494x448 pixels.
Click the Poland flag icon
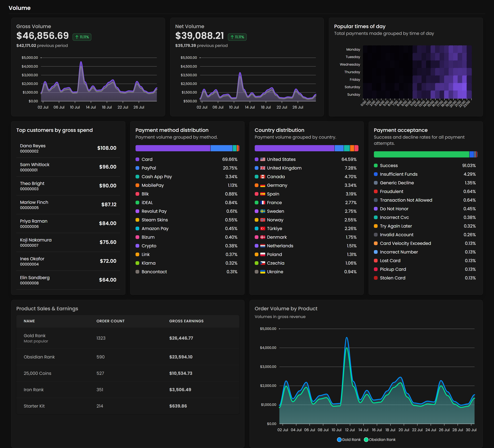point(262,254)
